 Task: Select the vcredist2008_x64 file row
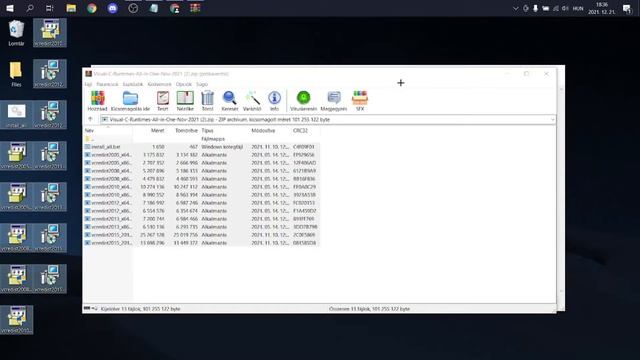[x=202, y=171]
